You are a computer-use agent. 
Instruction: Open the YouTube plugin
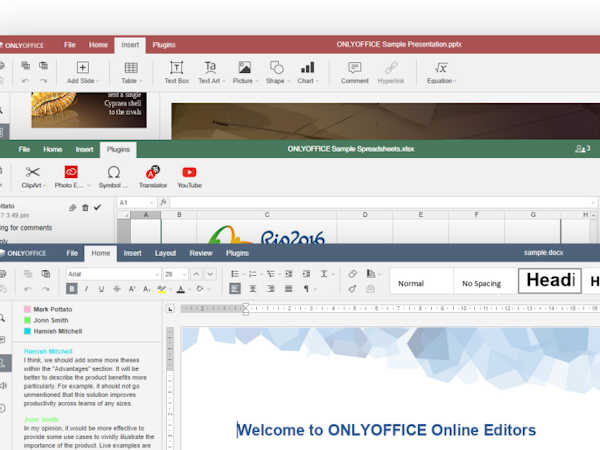point(189,177)
